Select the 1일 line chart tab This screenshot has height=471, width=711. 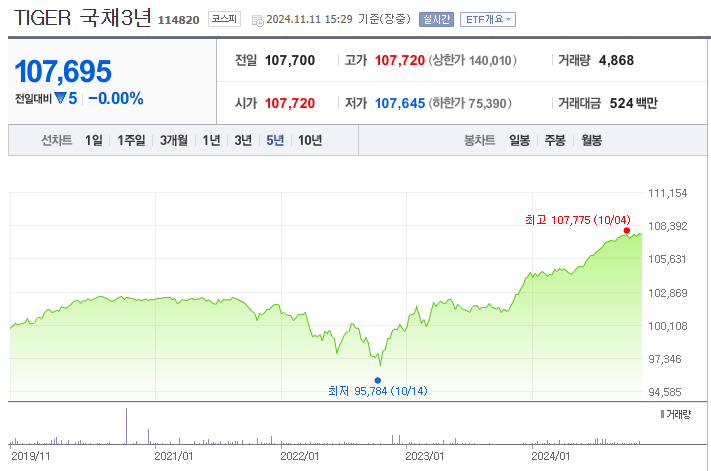pyautogui.click(x=94, y=141)
